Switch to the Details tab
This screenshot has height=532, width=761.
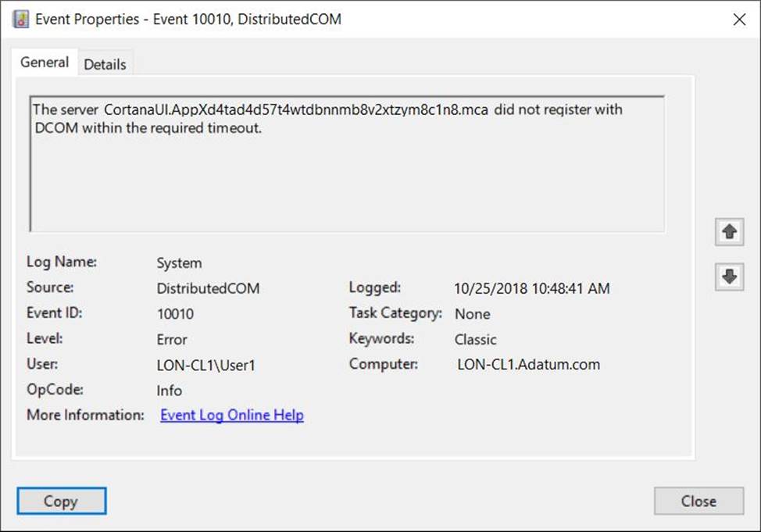(105, 65)
